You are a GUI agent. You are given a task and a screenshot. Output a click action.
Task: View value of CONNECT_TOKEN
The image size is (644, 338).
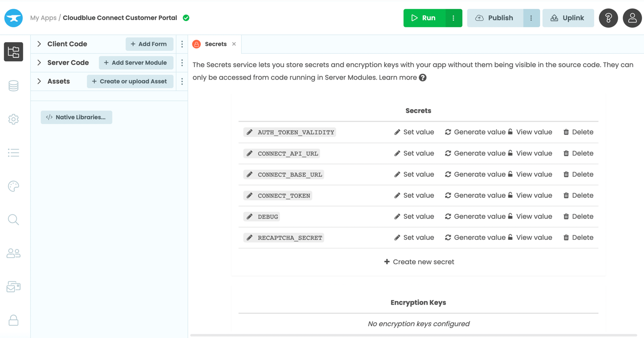pos(530,195)
